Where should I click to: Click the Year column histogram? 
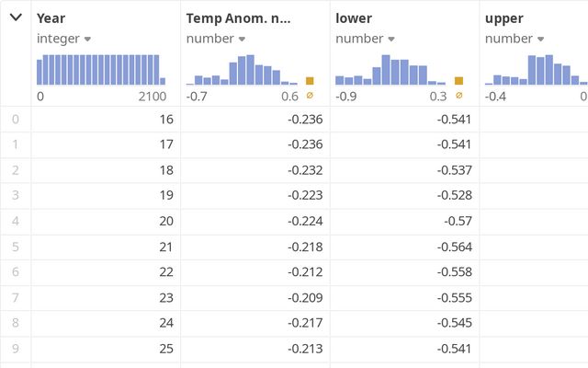point(101,70)
